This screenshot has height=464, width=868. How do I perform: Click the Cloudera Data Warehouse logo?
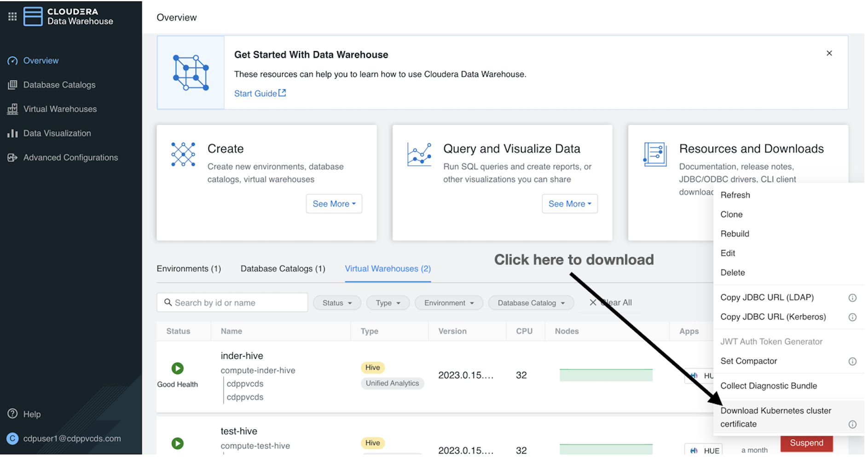69,17
